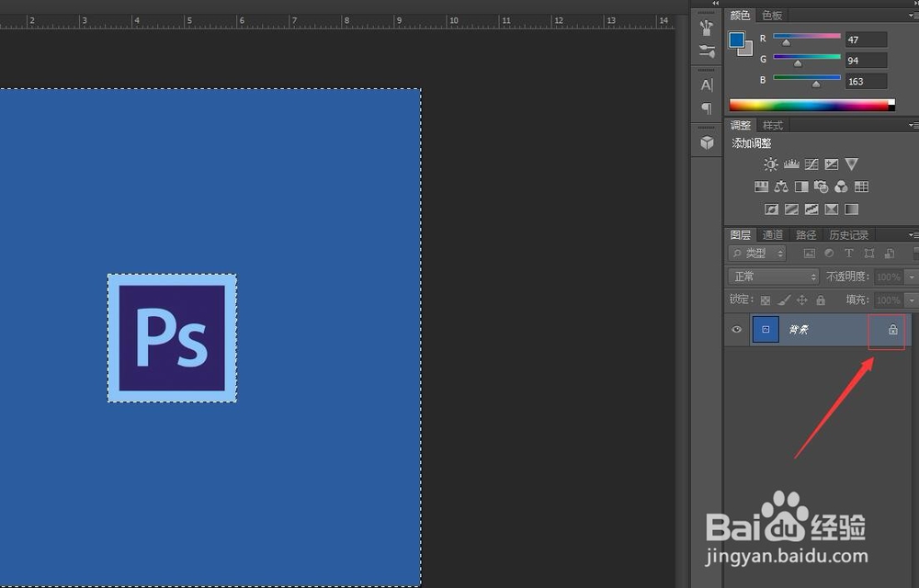Select the 背景 layer thumbnail
This screenshot has width=919, height=588.
pos(766,329)
